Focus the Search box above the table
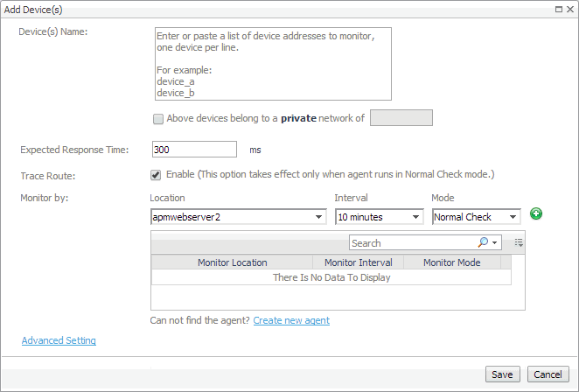 [411, 242]
